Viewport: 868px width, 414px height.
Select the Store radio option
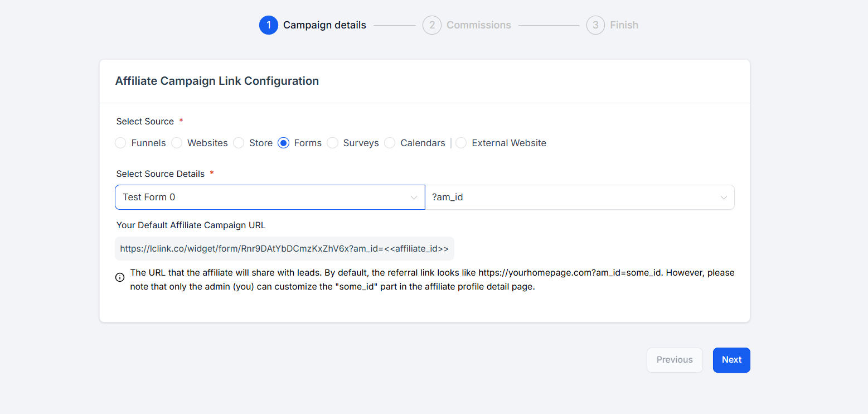tap(239, 143)
